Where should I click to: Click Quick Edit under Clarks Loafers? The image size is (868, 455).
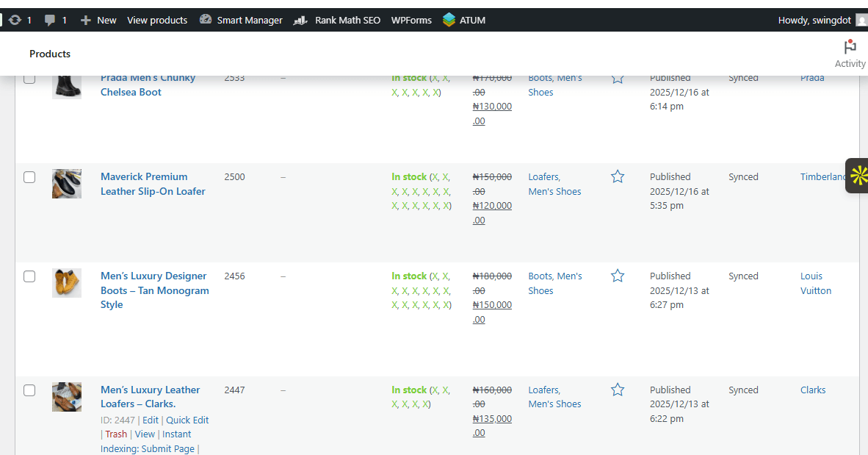click(187, 420)
